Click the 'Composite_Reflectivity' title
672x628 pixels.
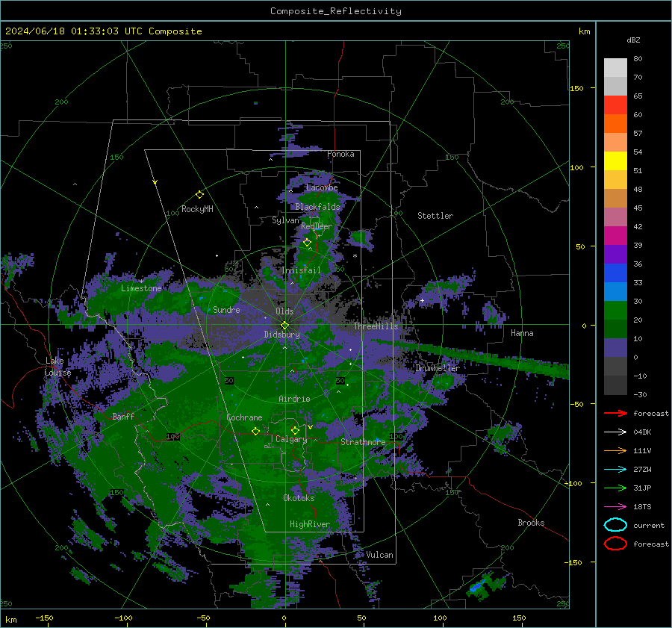click(336, 11)
